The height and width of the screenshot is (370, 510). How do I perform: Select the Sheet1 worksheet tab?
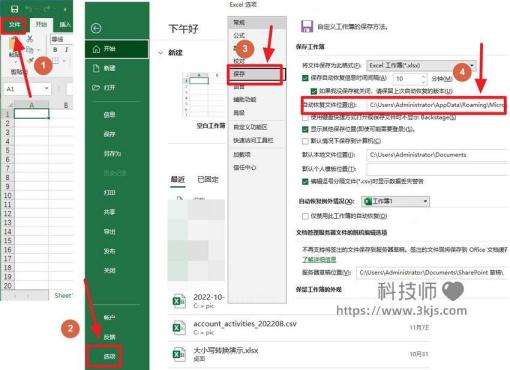(x=63, y=295)
